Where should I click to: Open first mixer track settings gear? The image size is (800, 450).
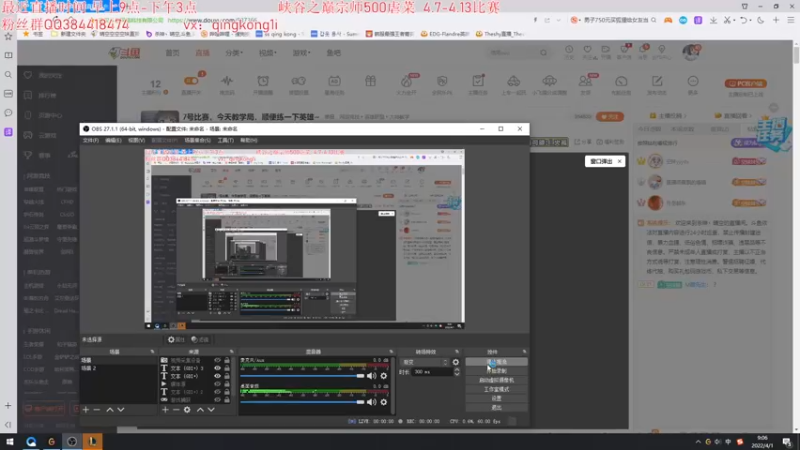pyautogui.click(x=384, y=376)
